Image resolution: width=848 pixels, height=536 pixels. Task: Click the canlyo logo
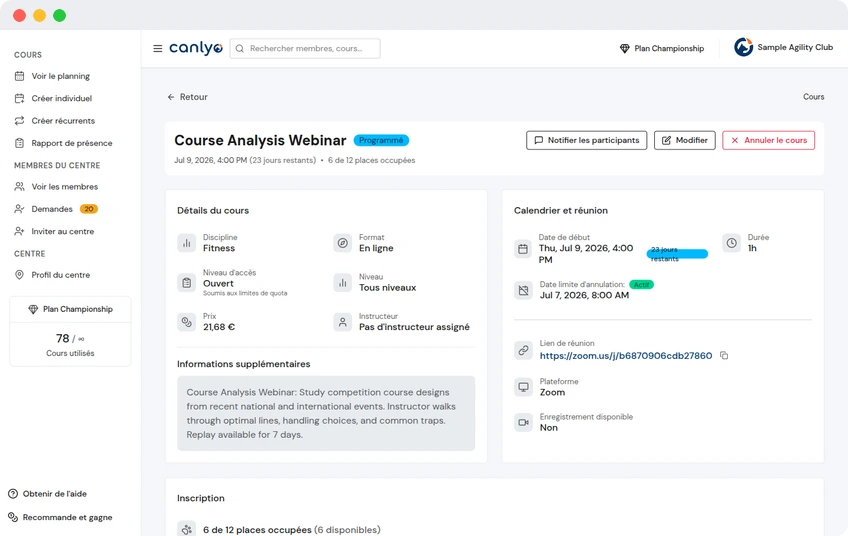pyautogui.click(x=196, y=48)
